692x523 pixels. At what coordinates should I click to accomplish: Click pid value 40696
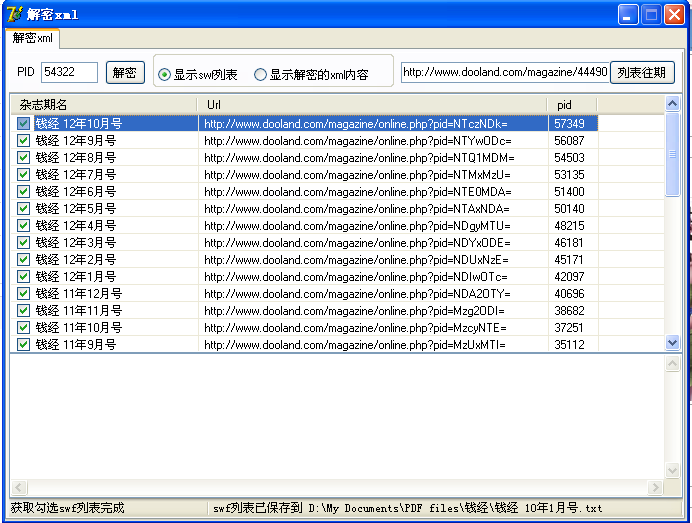[569, 293]
